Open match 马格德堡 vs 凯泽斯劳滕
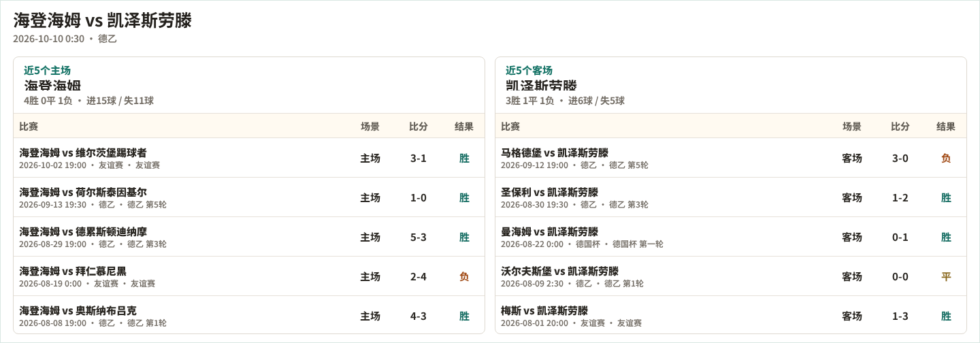This screenshot has width=980, height=343. point(555,152)
